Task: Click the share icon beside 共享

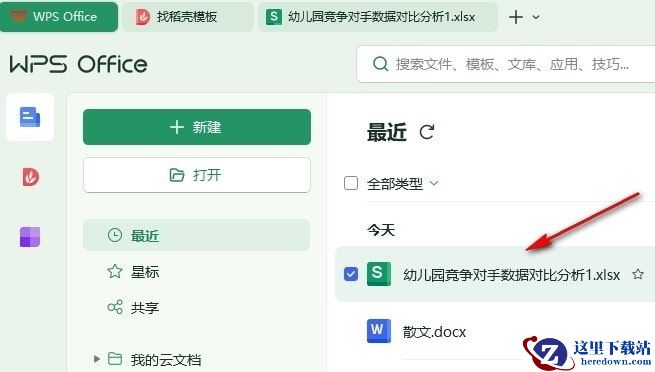Action: 115,307
